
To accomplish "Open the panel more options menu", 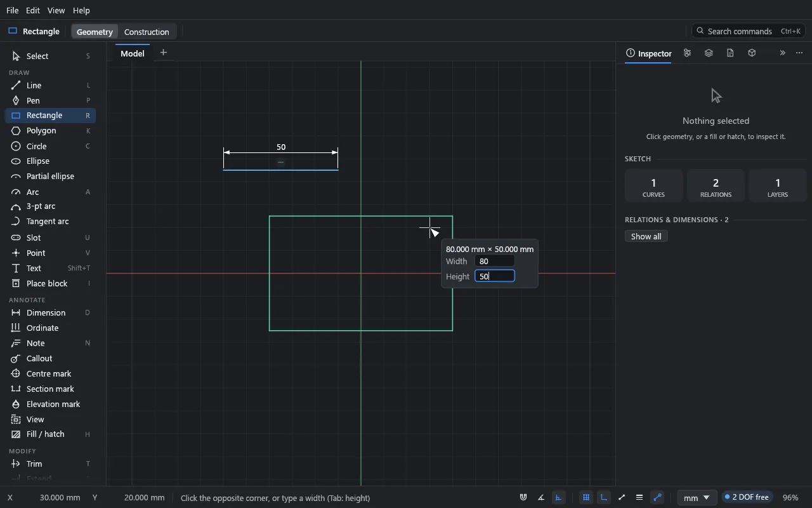I will tap(799, 53).
